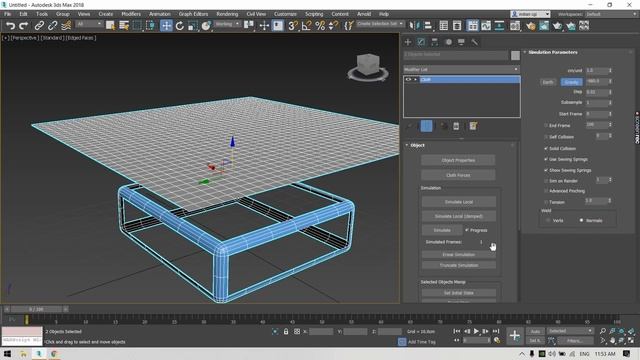Click the Align tool icon
Viewport: 640px width, 360px height.
point(428,26)
